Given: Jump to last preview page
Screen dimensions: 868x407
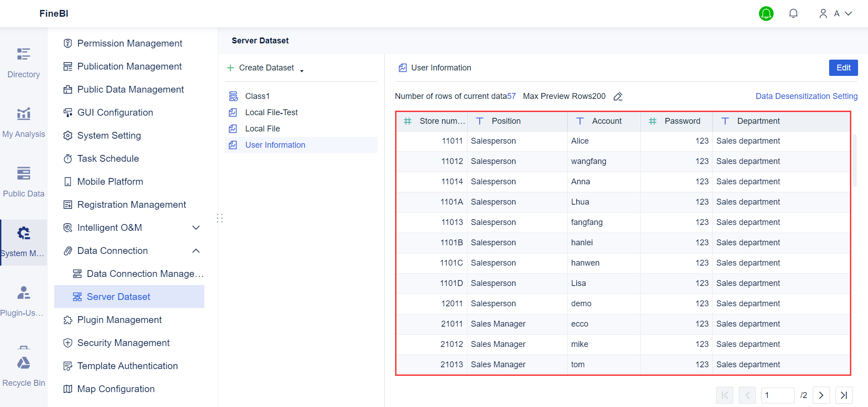Looking at the screenshot, I should click(x=844, y=395).
